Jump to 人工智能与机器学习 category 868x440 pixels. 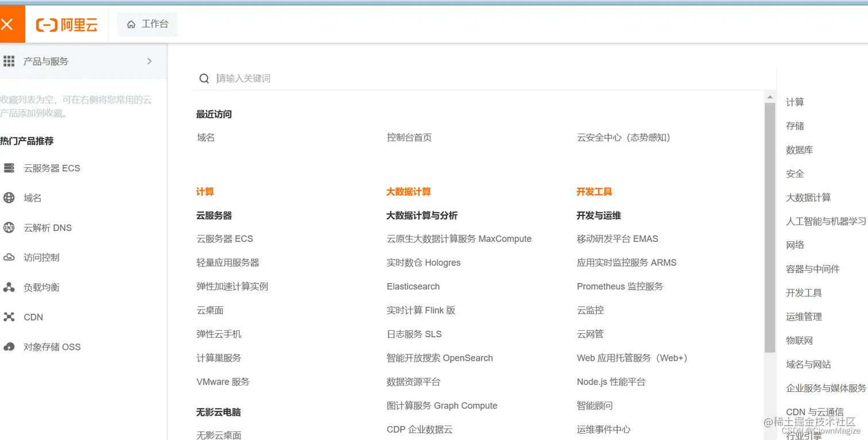click(826, 221)
